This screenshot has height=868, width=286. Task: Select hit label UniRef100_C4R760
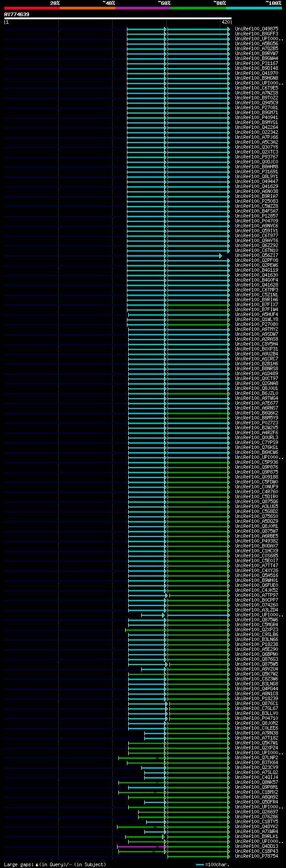257,492
